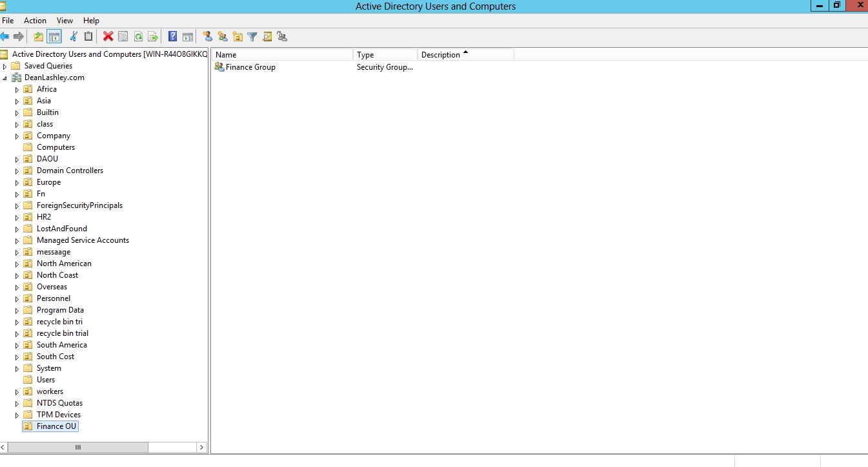Click the "Security Group..." type cell

coord(385,67)
